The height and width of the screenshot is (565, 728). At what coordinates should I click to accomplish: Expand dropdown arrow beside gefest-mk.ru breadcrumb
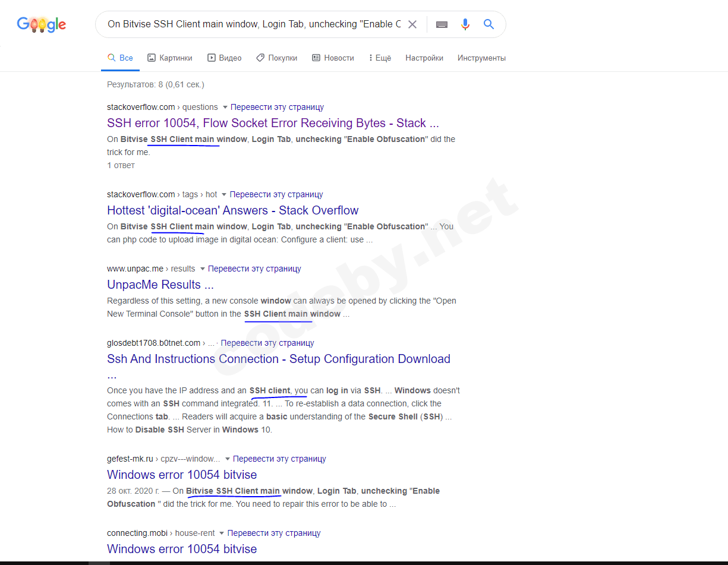(x=227, y=459)
